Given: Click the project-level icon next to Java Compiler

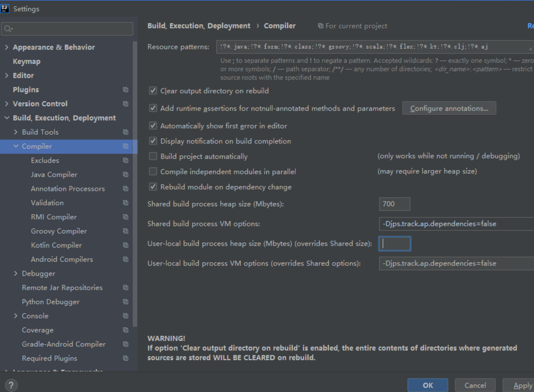Looking at the screenshot, I should click(126, 175).
